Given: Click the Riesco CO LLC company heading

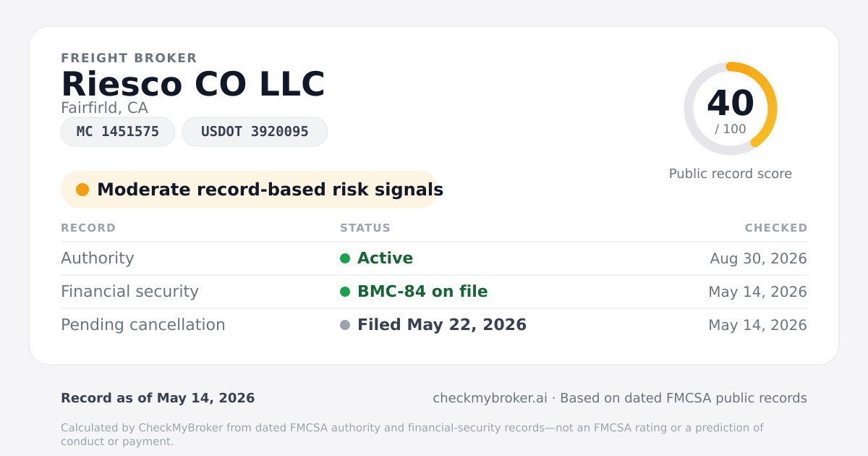Looking at the screenshot, I should pos(193,84).
